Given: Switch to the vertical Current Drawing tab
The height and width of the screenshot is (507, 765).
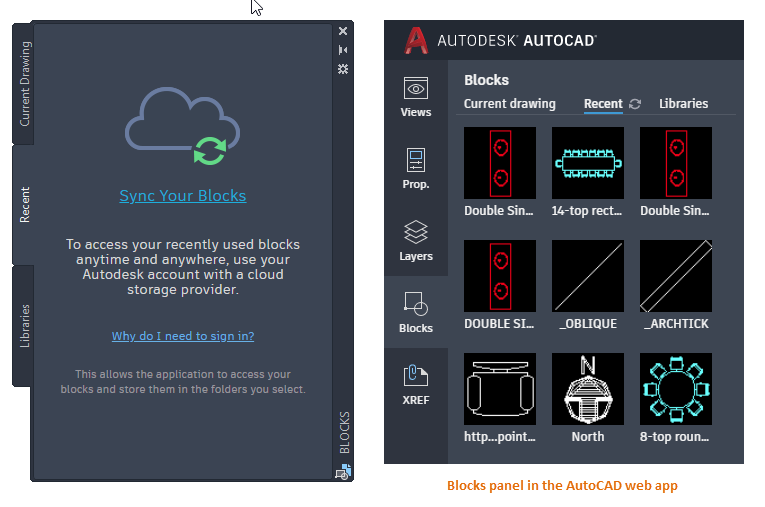Looking at the screenshot, I should tap(25, 84).
